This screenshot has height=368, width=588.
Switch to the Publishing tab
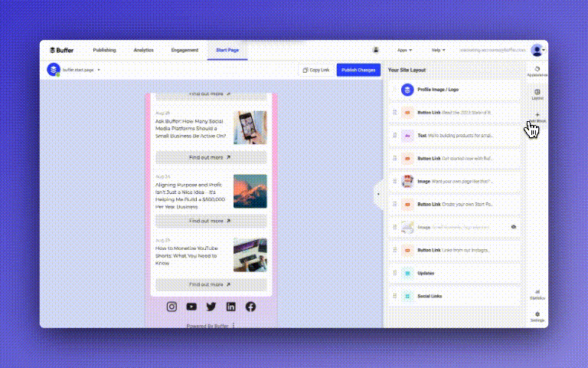click(104, 50)
